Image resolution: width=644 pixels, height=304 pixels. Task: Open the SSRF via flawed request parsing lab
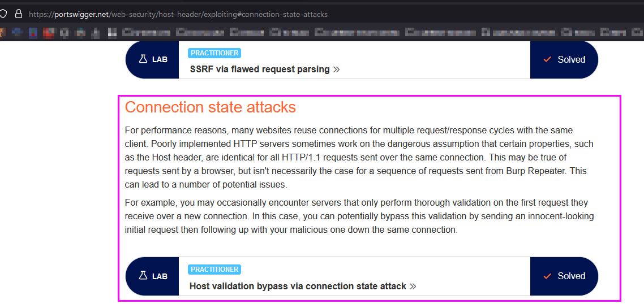coord(260,70)
